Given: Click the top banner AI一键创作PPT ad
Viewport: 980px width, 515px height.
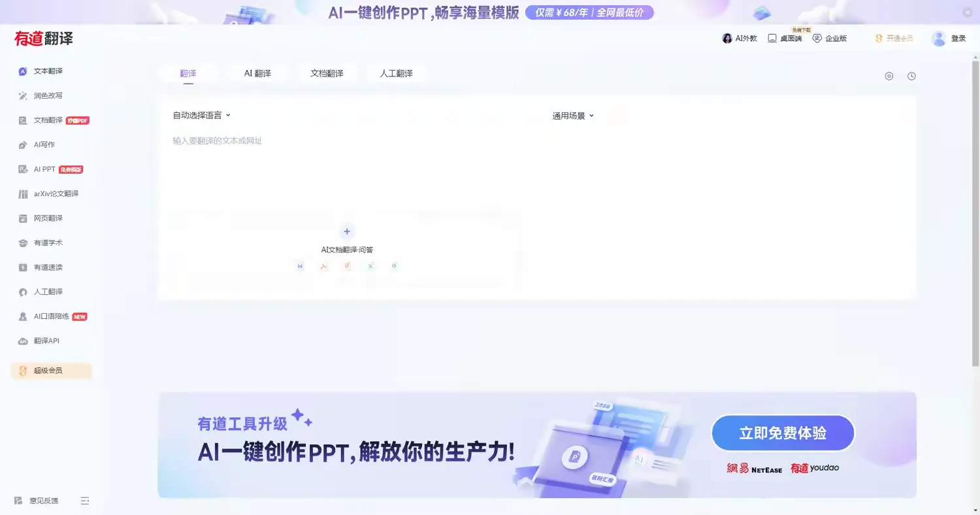Looking at the screenshot, I should click(490, 12).
